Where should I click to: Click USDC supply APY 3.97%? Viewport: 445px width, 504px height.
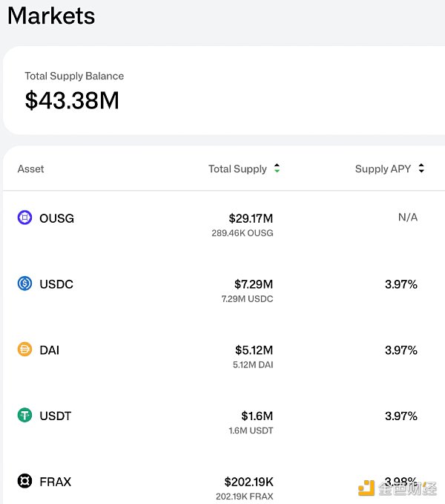tap(400, 284)
